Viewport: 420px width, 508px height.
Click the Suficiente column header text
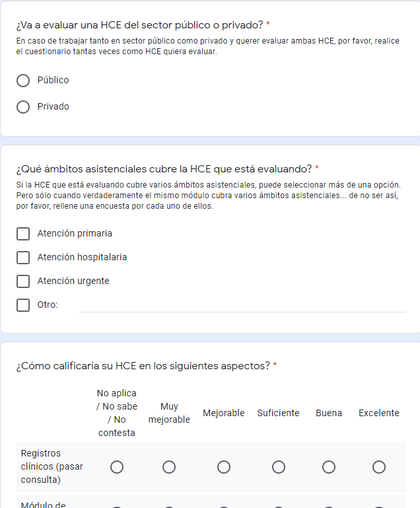(x=278, y=413)
